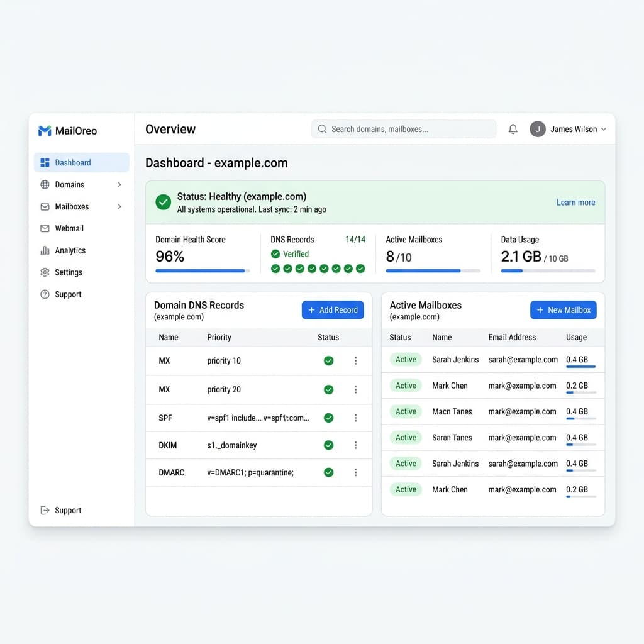Screen dimensions: 644x644
Task: Click status check of SPF record
Action: [x=328, y=418]
